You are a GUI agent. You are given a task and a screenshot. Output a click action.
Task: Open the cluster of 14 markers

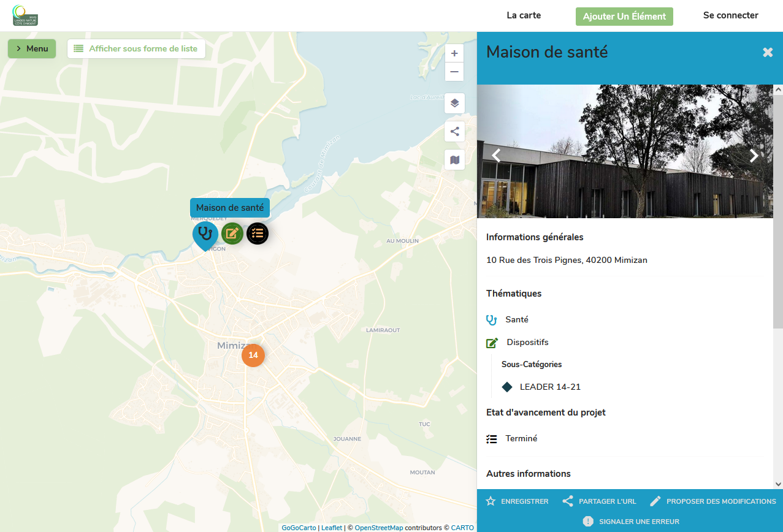coord(253,355)
